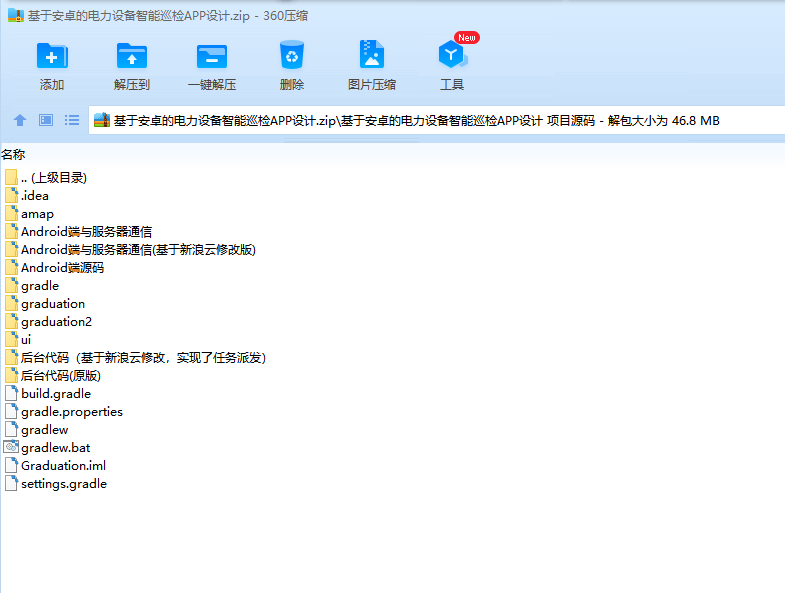
Task: Click the parent directory folder icon
Action: click(12, 177)
